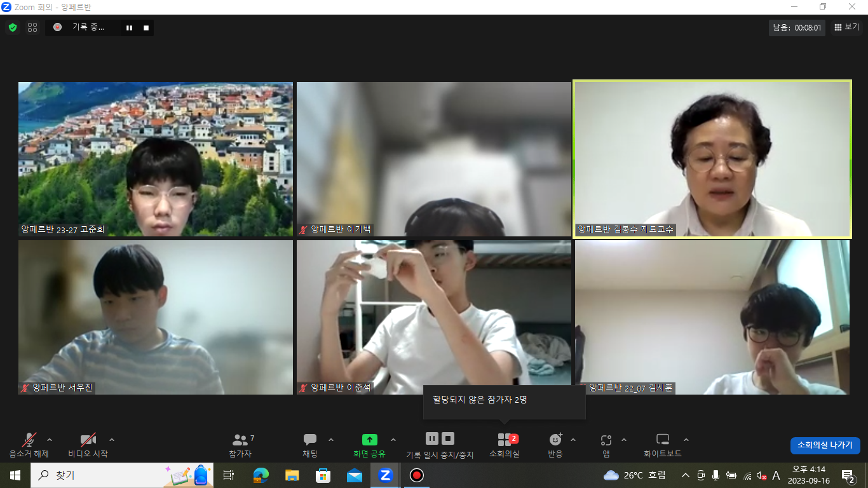Pause recording in the bottom toolbar
The height and width of the screenshot is (488, 868).
432,438
